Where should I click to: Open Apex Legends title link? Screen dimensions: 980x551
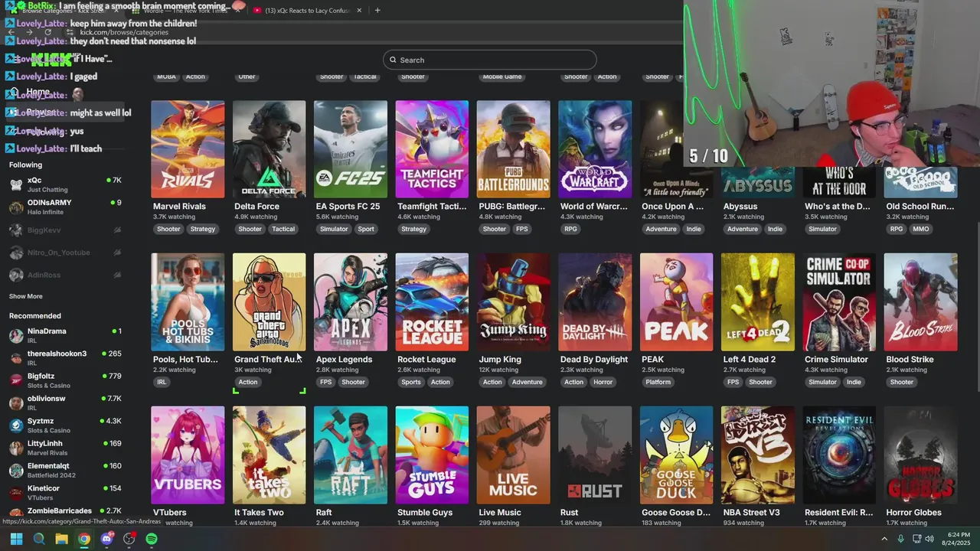[x=344, y=360]
